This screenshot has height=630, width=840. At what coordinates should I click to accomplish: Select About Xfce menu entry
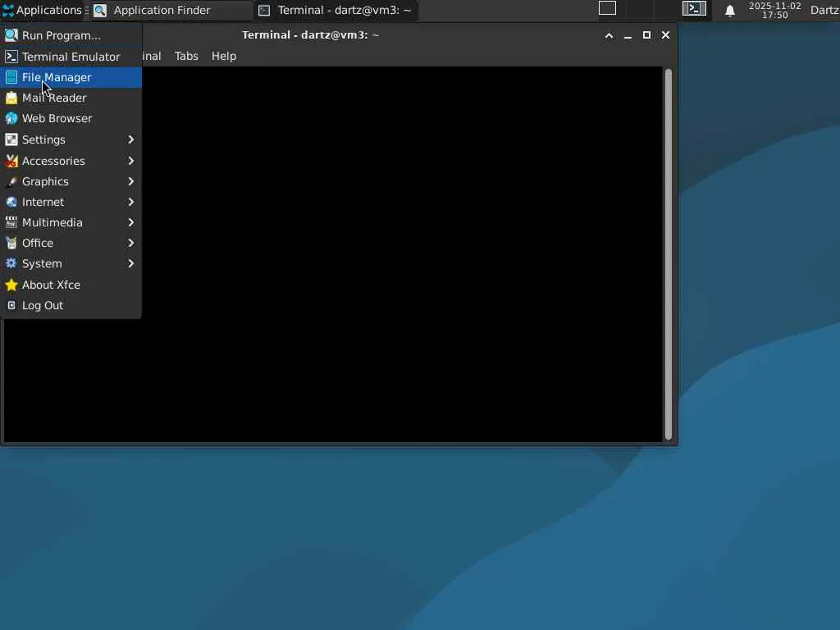pos(71,285)
